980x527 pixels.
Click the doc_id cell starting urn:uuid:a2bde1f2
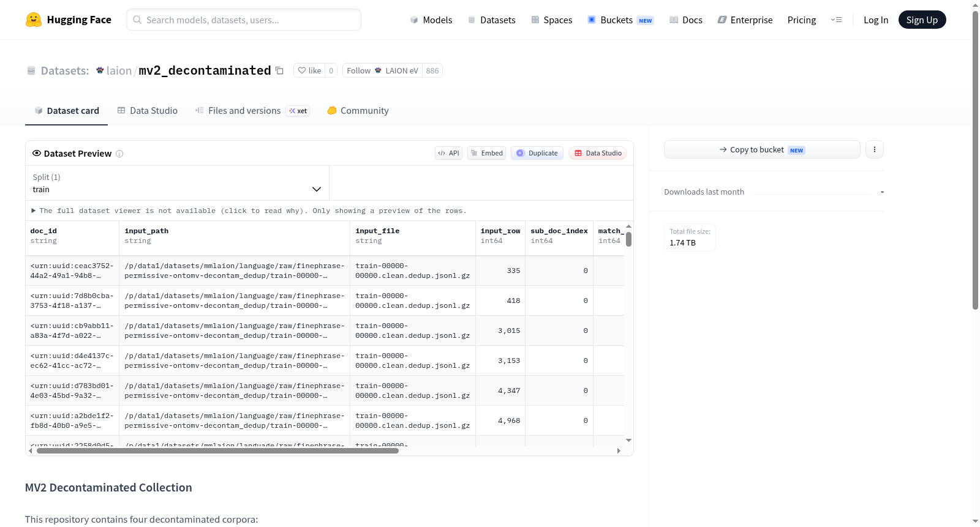[x=72, y=420]
